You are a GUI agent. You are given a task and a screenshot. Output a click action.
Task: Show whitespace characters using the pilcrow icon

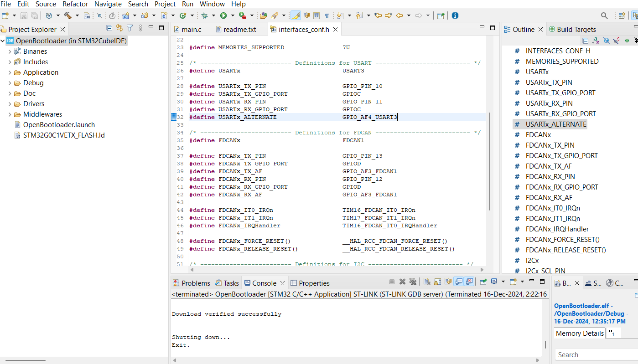pyautogui.click(x=327, y=15)
